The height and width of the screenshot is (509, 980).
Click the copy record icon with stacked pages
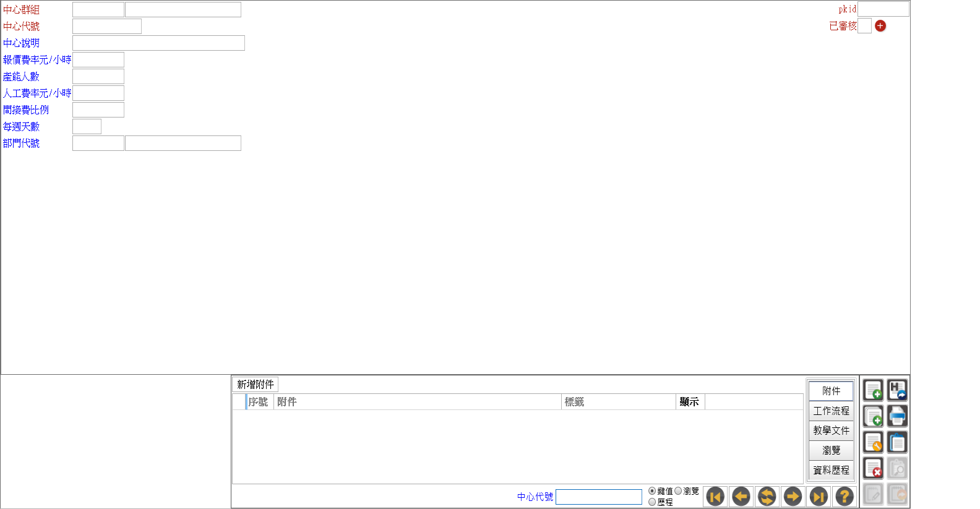(x=873, y=416)
